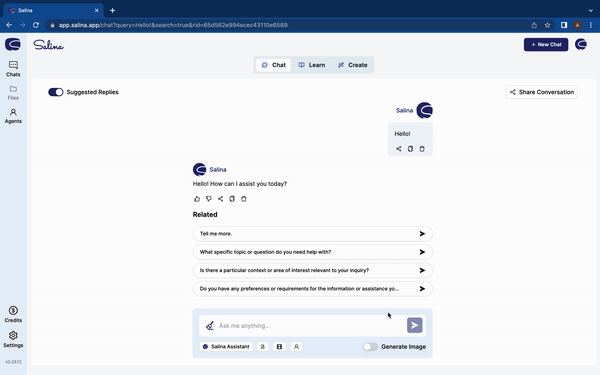600x375 pixels.
Task: Thumbs up Salina's response
Action: click(197, 199)
